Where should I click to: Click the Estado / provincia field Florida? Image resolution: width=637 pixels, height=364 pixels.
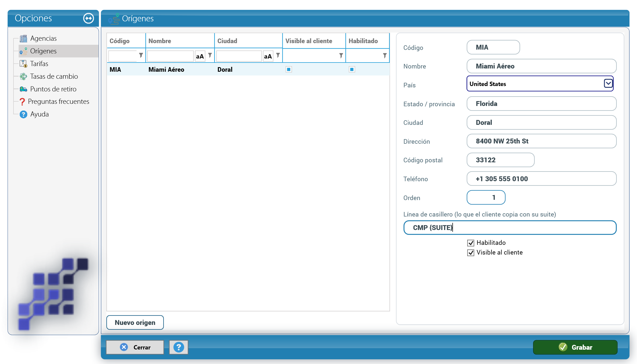[x=541, y=104]
